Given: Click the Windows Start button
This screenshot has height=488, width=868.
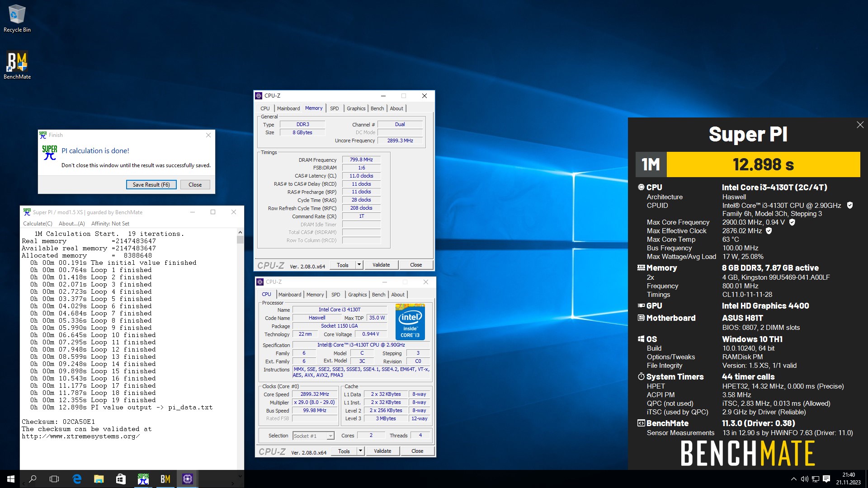Looking at the screenshot, I should tap(11, 479).
